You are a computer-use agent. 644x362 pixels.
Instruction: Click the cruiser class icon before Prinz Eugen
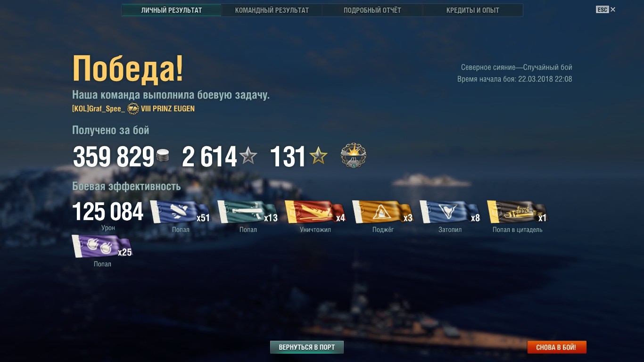pos(133,109)
